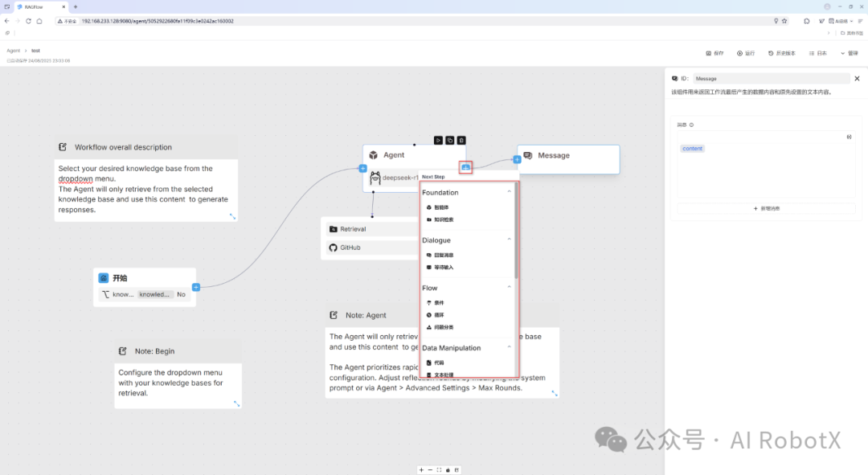This screenshot has height=475, width=868.
Task: Click the deepseek-r1 model avatar in Agent node
Action: [x=375, y=178]
